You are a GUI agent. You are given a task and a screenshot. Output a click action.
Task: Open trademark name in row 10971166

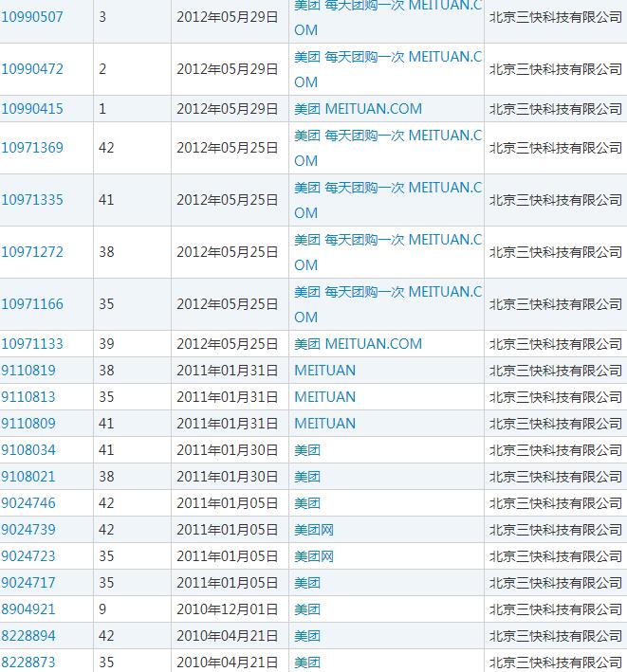(388, 304)
